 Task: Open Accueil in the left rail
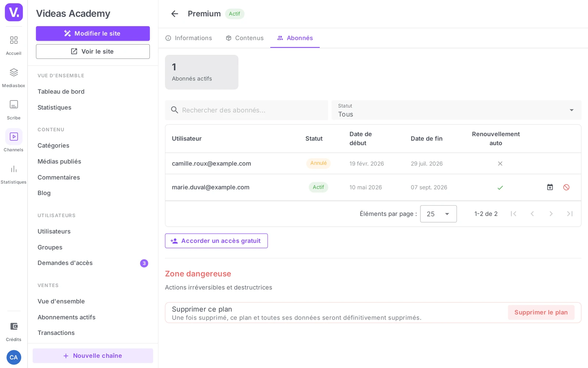click(x=14, y=45)
